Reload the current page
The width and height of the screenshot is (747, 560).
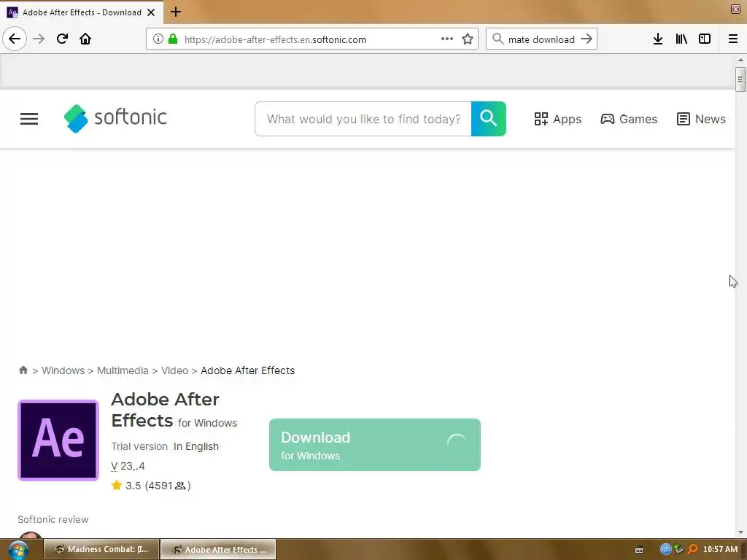tap(62, 39)
